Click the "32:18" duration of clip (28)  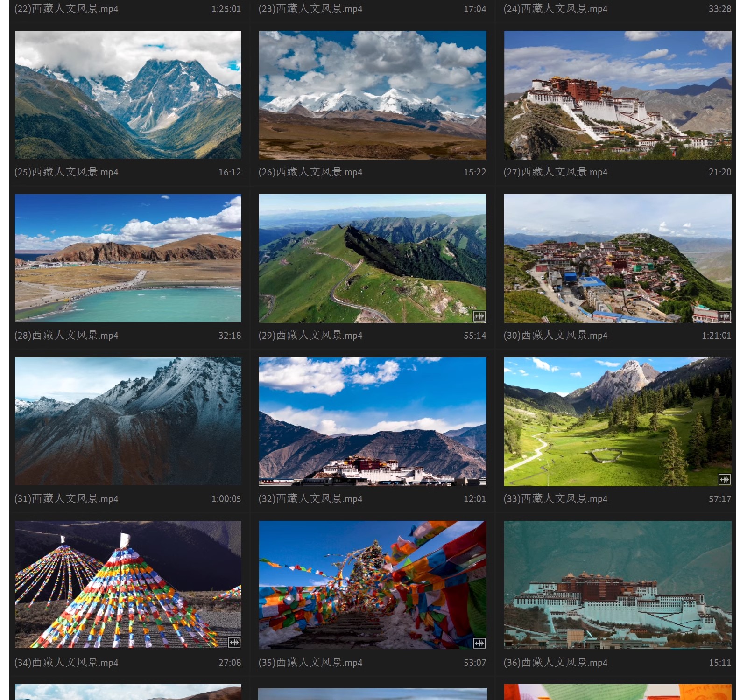click(230, 336)
